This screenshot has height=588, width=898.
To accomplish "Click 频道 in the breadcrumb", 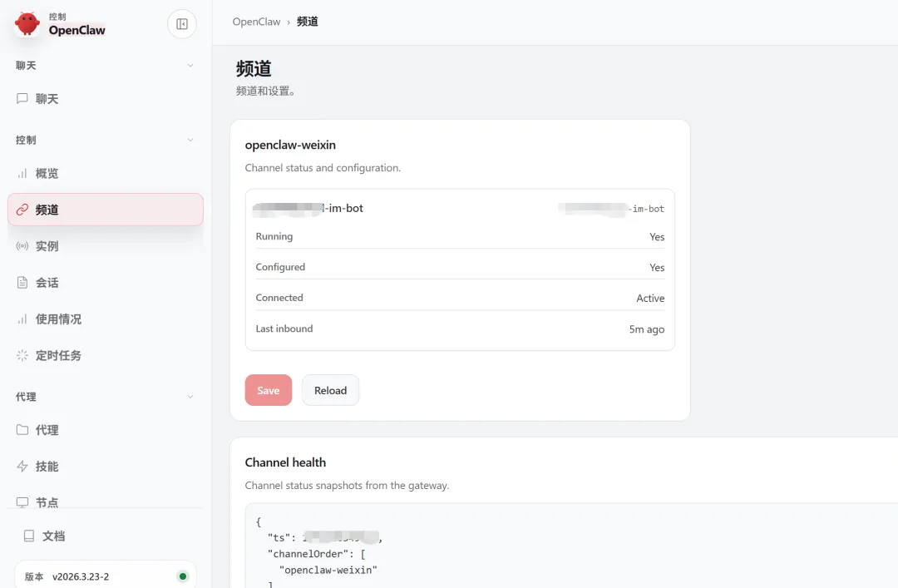I will pyautogui.click(x=308, y=22).
